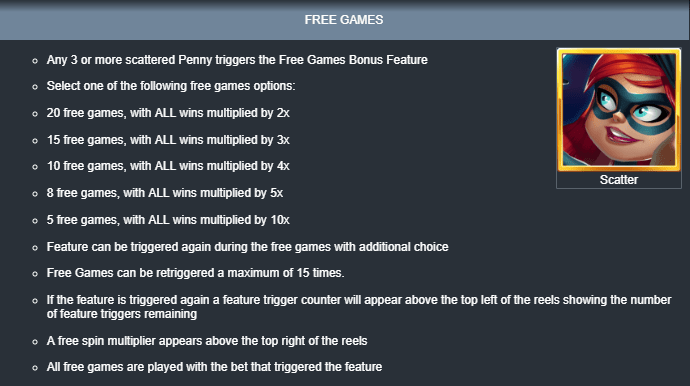
Task: Select '20 free games' multiplied by 2x text
Action: tap(168, 113)
